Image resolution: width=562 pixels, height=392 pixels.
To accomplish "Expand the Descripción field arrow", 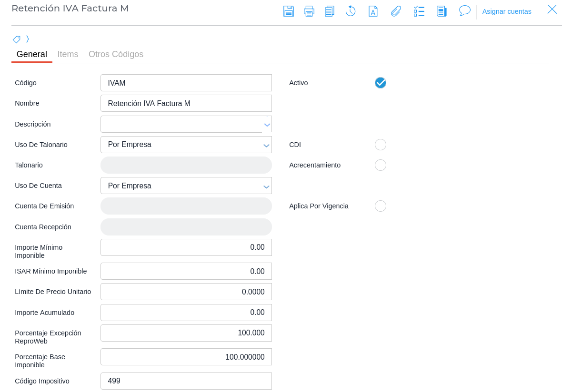I will (x=267, y=125).
